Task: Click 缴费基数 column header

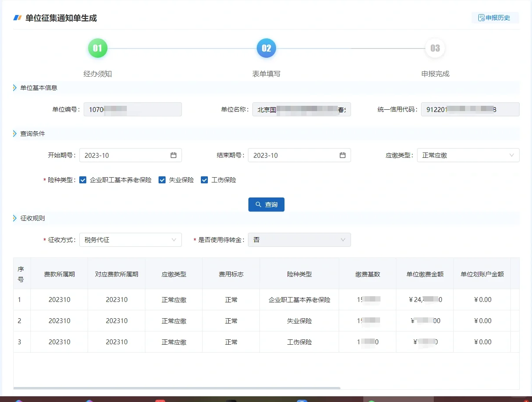Action: pyautogui.click(x=367, y=274)
